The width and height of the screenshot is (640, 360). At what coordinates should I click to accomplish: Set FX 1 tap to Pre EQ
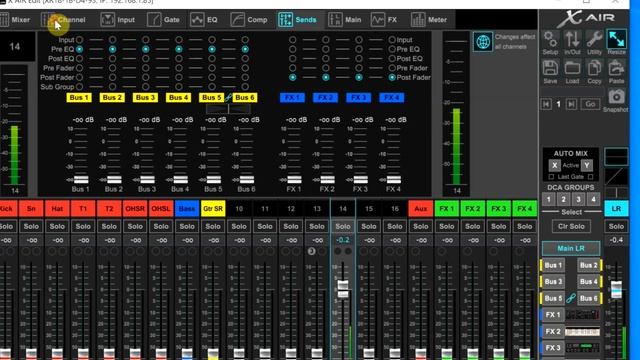(293, 49)
